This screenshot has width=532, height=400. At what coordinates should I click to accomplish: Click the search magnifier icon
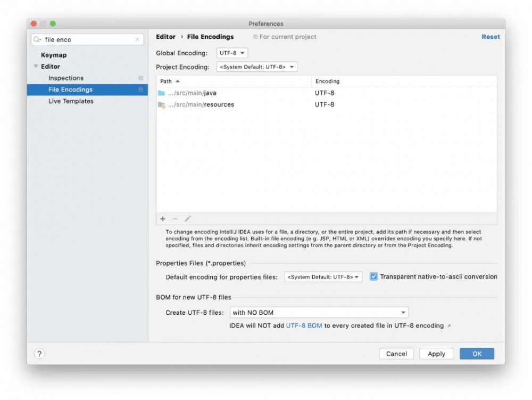pyautogui.click(x=37, y=39)
